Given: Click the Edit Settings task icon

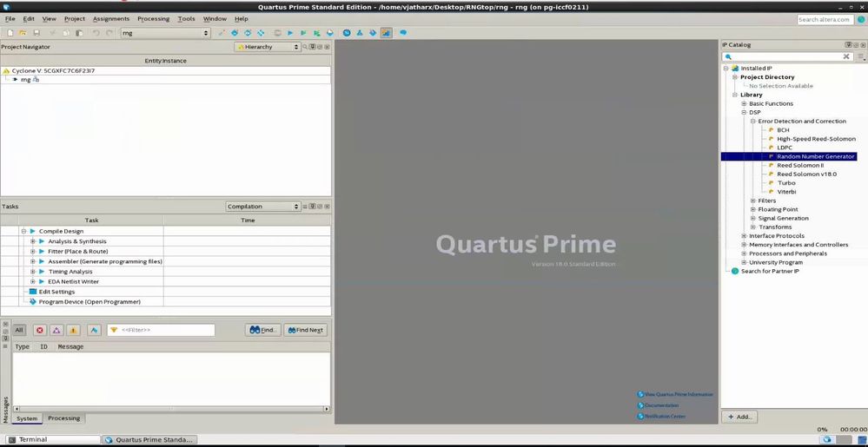Looking at the screenshot, I should click(33, 292).
